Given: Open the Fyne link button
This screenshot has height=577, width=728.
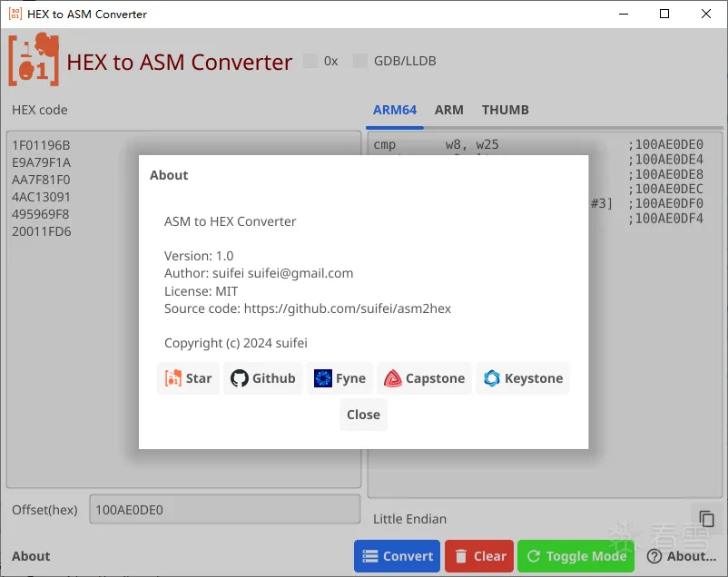Looking at the screenshot, I should coord(339,378).
